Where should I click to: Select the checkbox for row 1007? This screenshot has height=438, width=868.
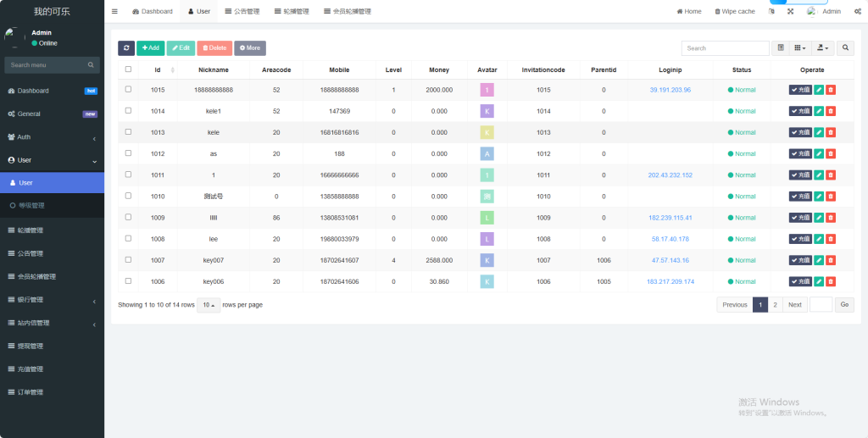click(x=128, y=260)
